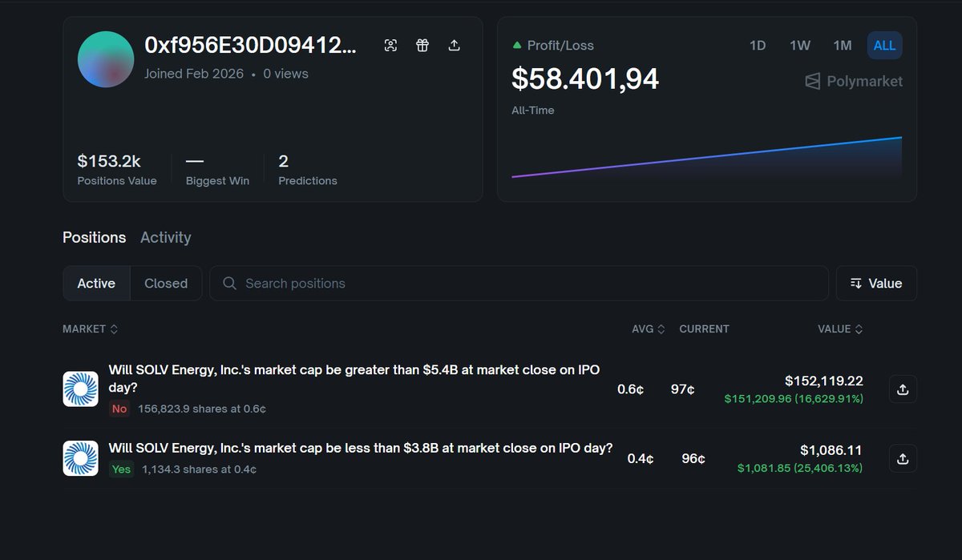
Task: Click the 2 Predictions stat
Action: 308,169
